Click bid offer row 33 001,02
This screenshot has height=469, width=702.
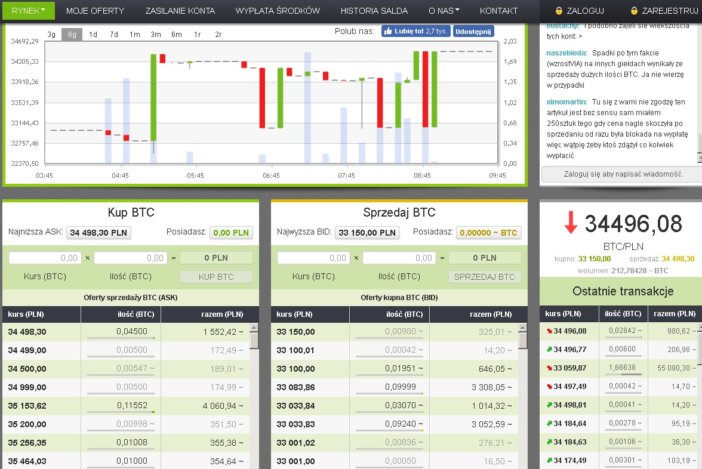click(394, 443)
